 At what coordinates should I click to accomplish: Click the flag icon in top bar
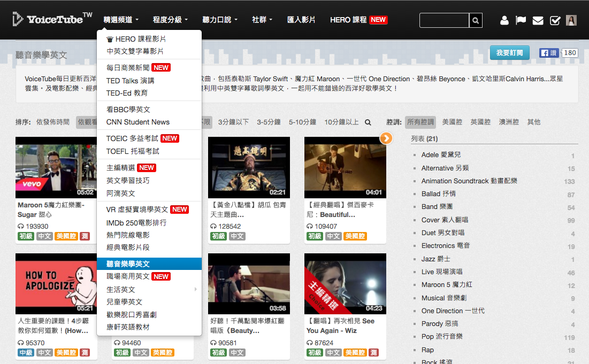coord(521,20)
